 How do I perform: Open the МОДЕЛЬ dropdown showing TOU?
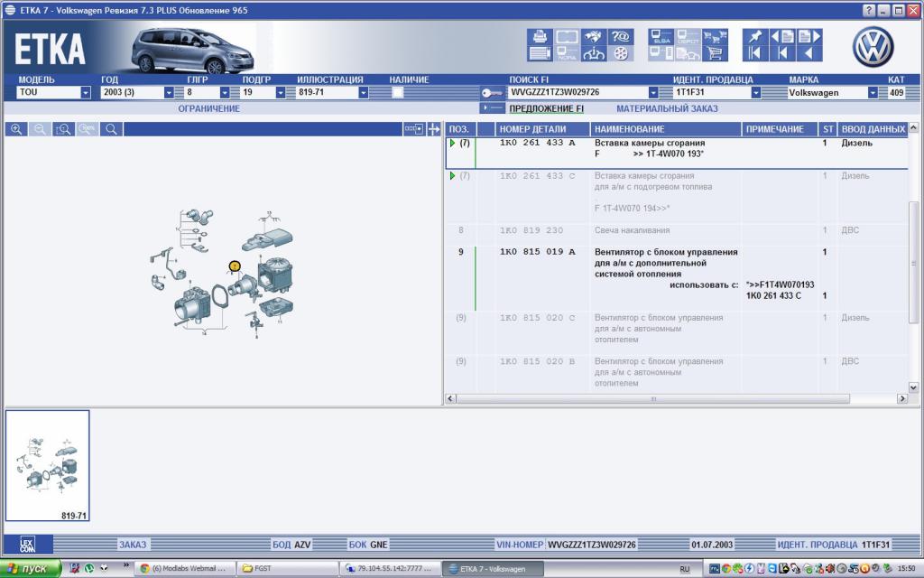(86, 93)
